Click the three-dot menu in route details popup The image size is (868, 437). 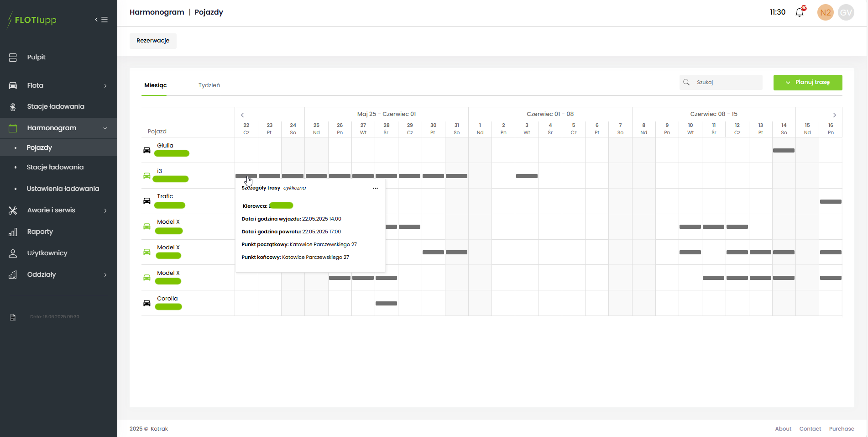pos(375,188)
